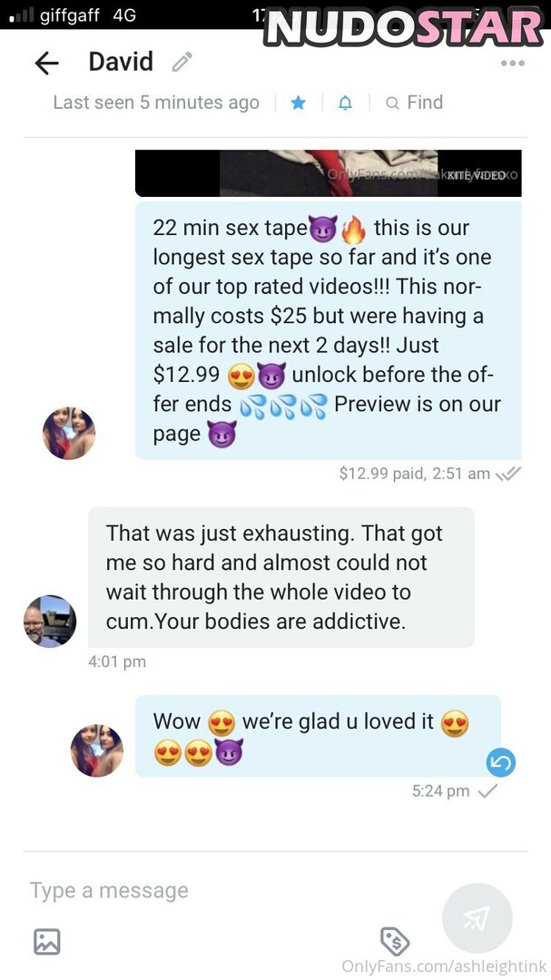The image size is (551, 980).
Task: Tap the sender avatar beside the $12.99 message
Action: point(69,433)
